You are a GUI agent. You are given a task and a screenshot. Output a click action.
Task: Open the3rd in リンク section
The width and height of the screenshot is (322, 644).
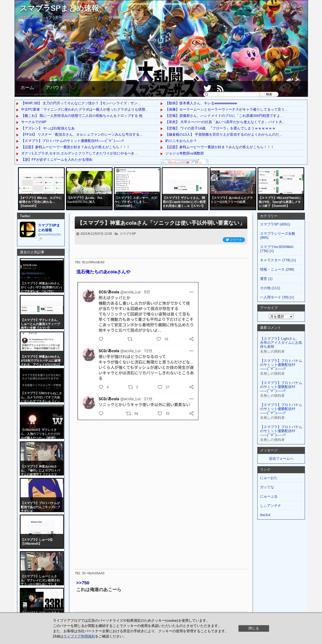pyautogui.click(x=265, y=515)
